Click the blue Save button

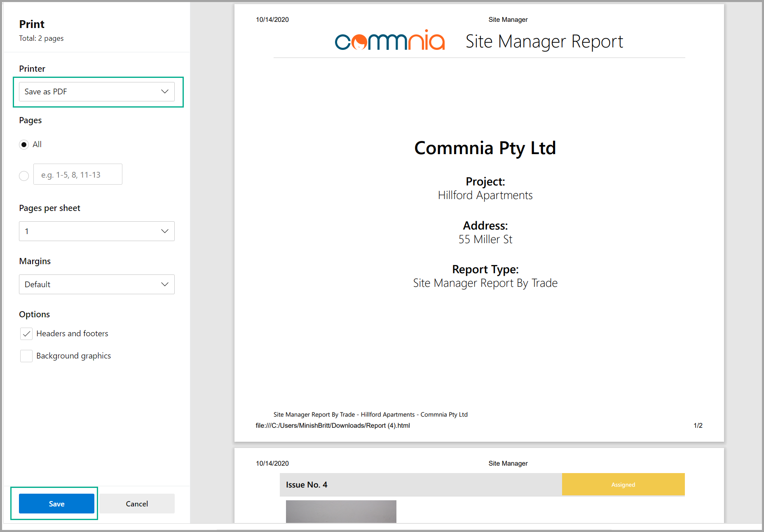coord(56,504)
